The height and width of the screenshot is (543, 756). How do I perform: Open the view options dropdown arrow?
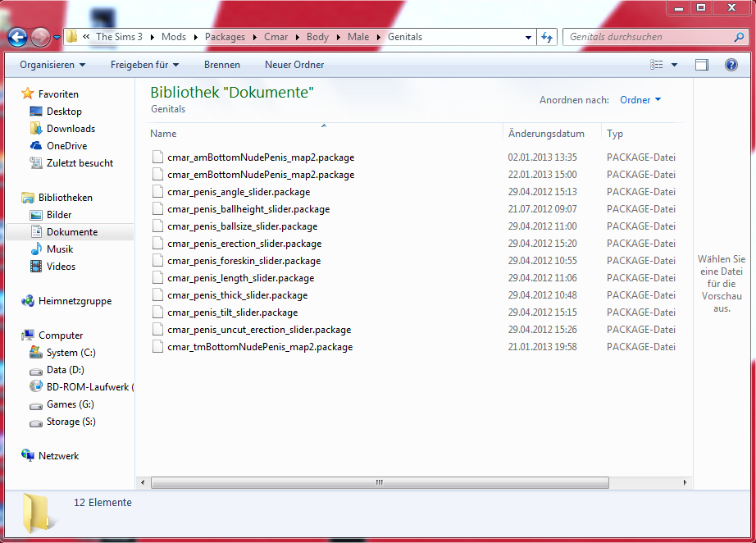pyautogui.click(x=674, y=65)
